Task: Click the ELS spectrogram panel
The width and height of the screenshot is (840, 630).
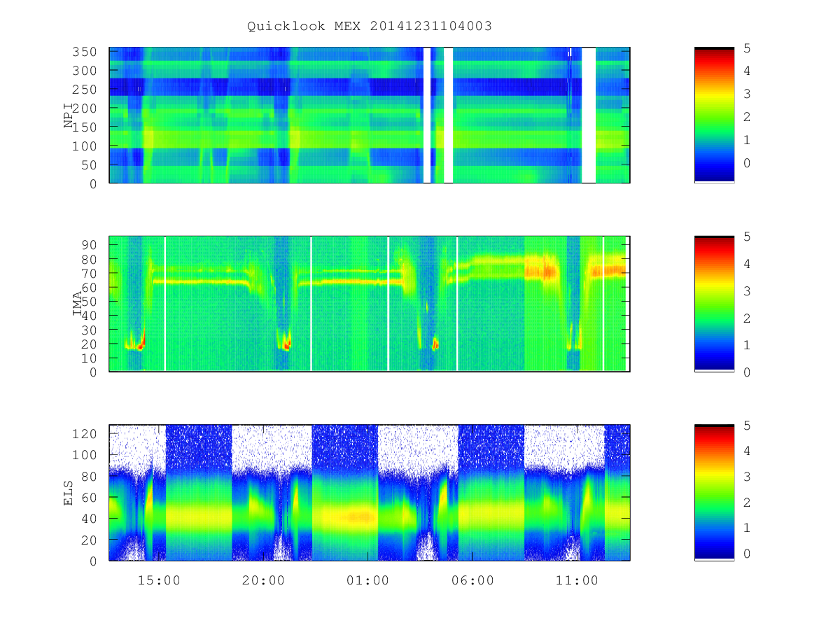Action: (x=370, y=492)
